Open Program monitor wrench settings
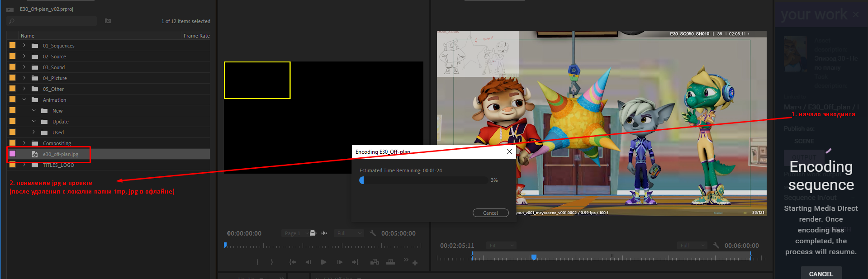 (x=716, y=245)
